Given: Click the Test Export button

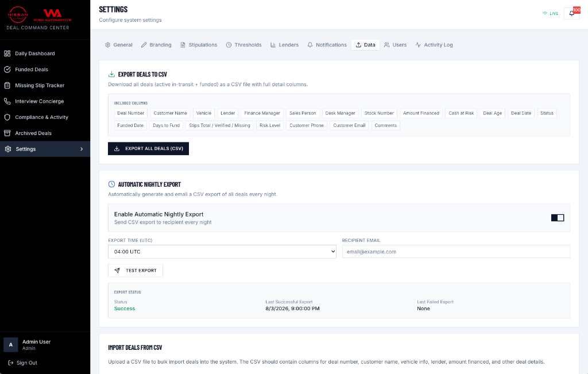Looking at the screenshot, I should pos(136,271).
